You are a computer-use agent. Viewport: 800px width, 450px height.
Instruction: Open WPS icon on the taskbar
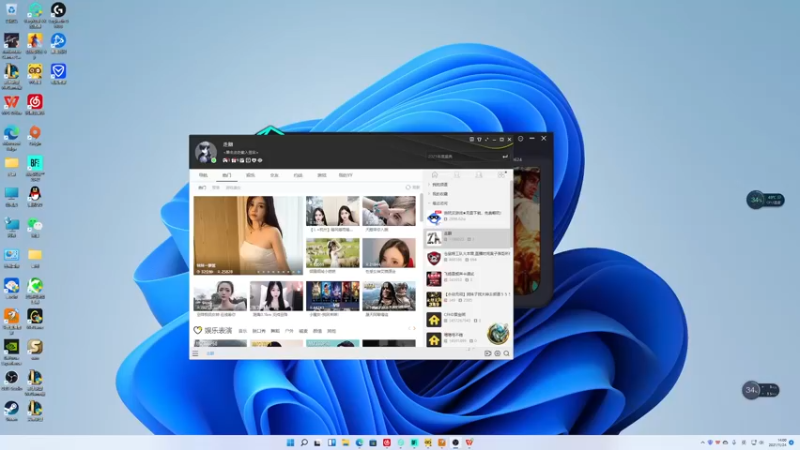tap(469, 442)
